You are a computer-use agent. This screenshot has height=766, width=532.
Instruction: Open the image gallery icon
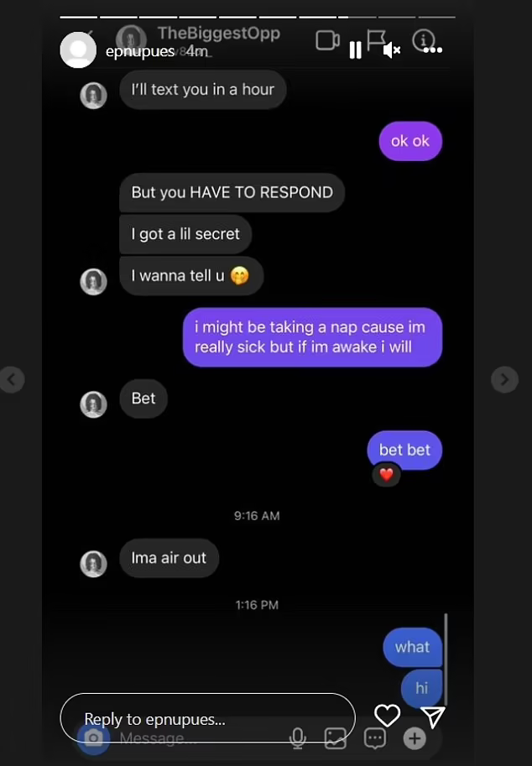[336, 737]
